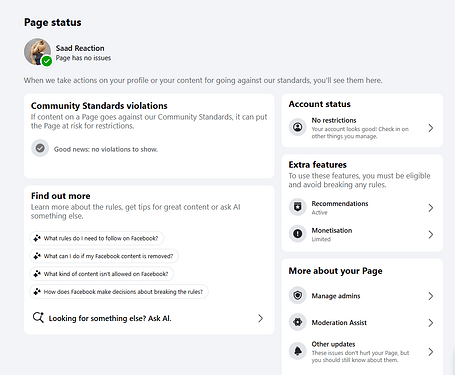
Task: Ask 'What can I do if my Facebook content is removed?'
Action: [104, 256]
